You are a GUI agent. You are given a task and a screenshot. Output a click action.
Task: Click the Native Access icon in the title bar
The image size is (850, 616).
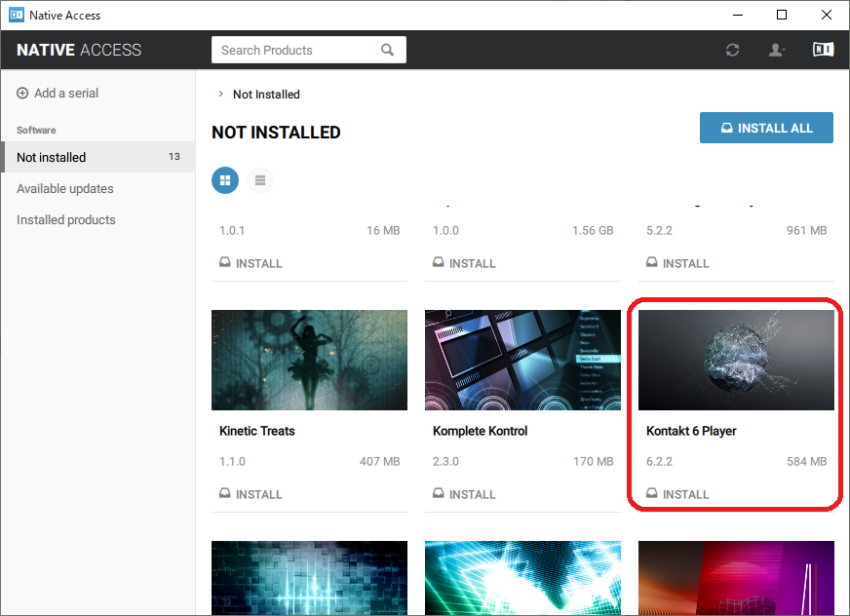pyautogui.click(x=17, y=15)
